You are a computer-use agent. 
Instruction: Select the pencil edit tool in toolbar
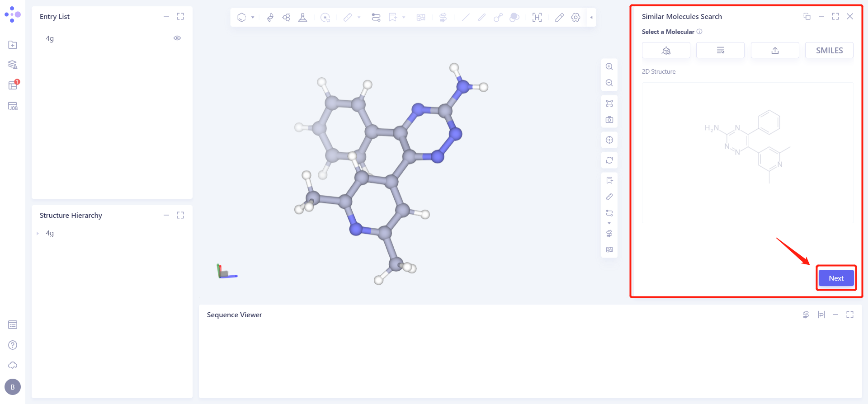coord(559,17)
